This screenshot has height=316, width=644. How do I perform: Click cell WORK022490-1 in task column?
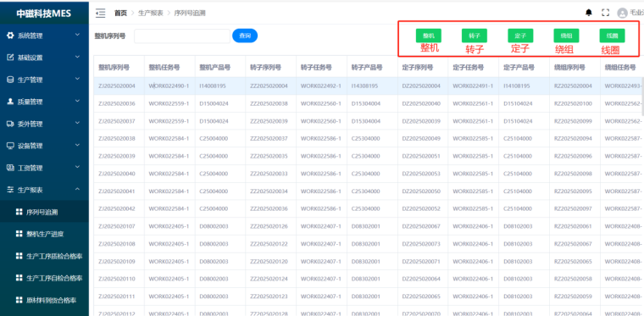169,86
